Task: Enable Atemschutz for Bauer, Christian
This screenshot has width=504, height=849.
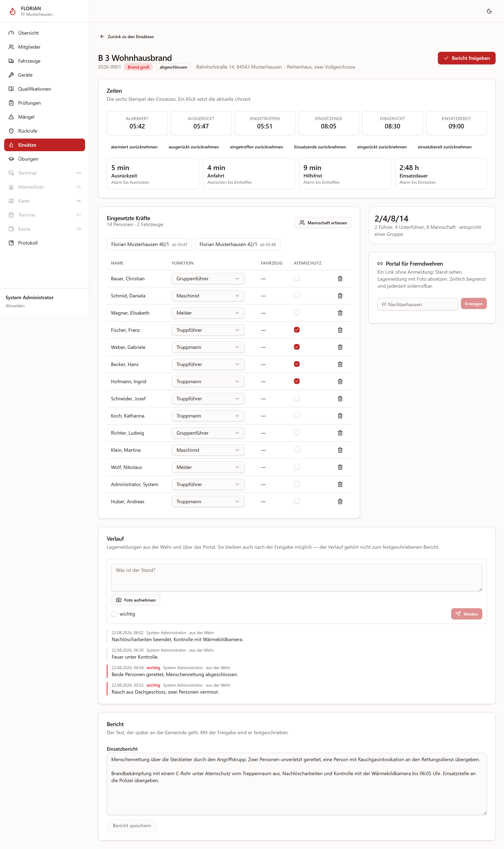Action: pos(297,278)
